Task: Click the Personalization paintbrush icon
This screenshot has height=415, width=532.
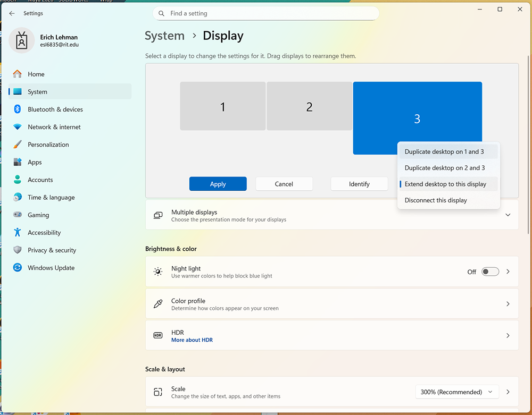Action: click(x=18, y=145)
